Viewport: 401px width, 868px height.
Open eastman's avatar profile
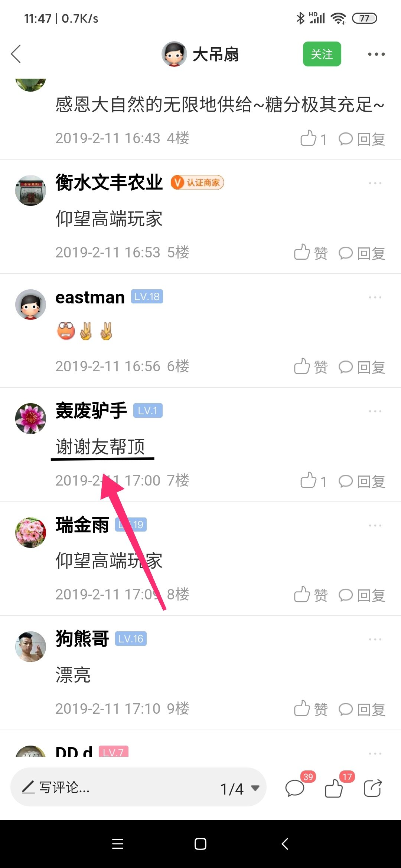[30, 305]
